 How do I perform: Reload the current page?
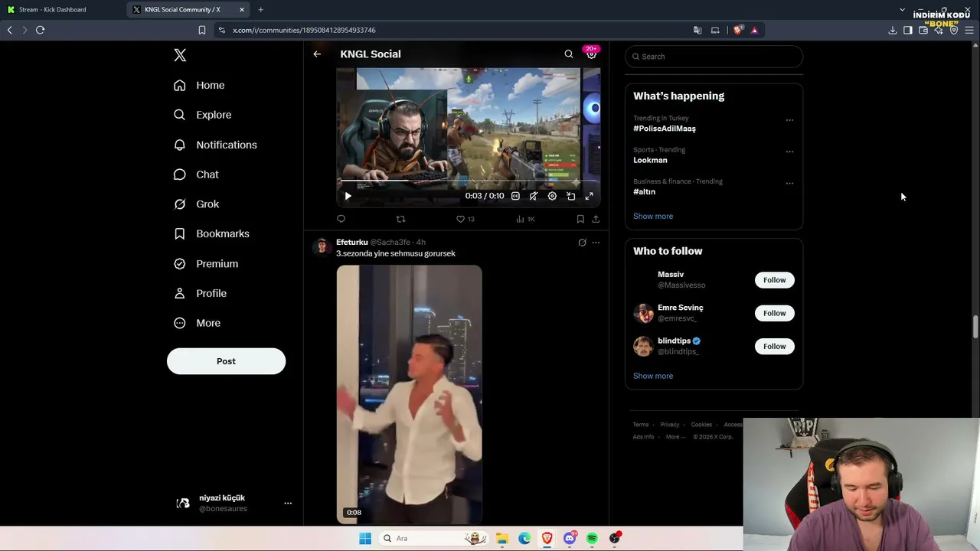(40, 30)
